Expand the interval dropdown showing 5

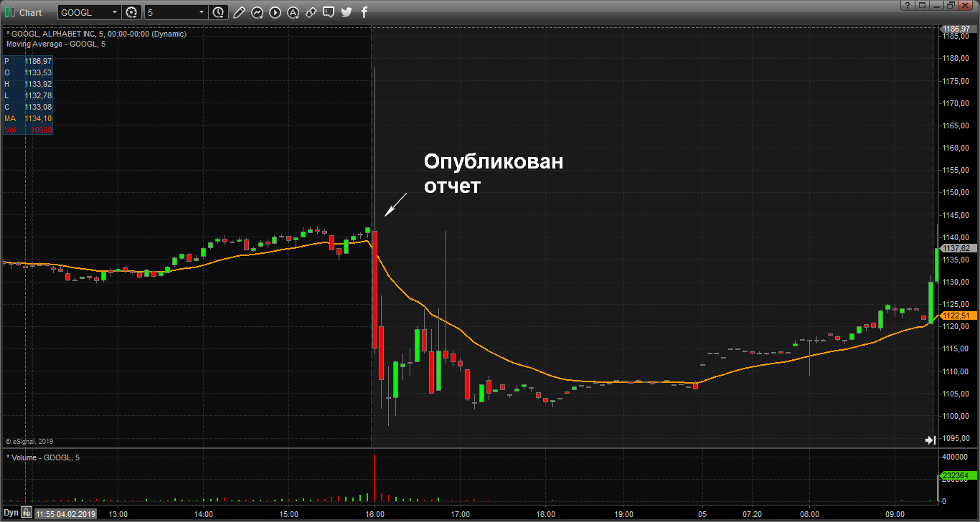coord(200,12)
